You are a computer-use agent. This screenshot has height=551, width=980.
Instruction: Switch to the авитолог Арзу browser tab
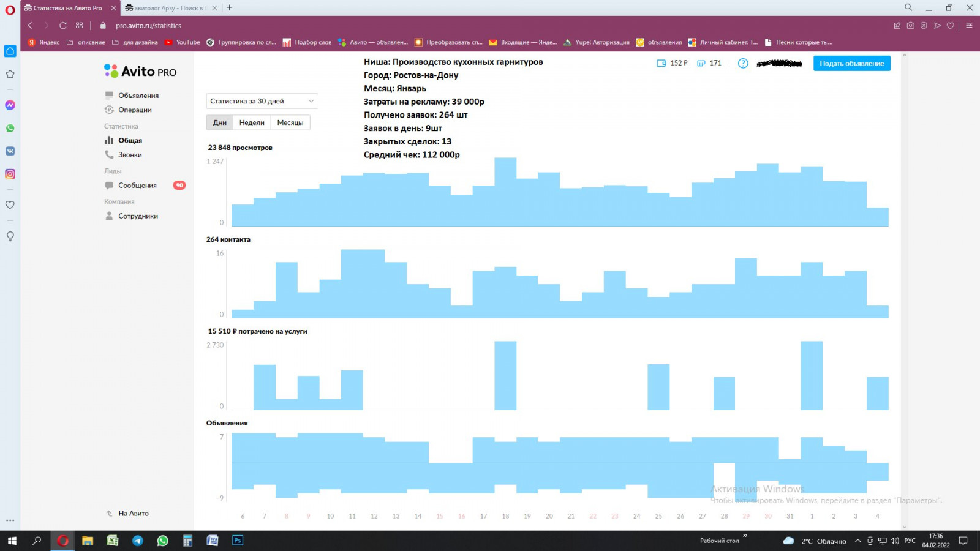[168, 8]
